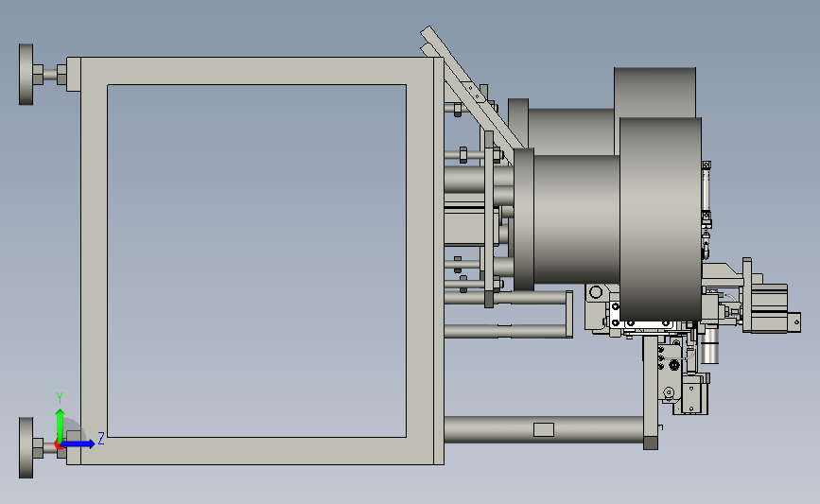Pick the U-shaped handle bracket end plate
The image size is (820, 504).
[x=569, y=314]
